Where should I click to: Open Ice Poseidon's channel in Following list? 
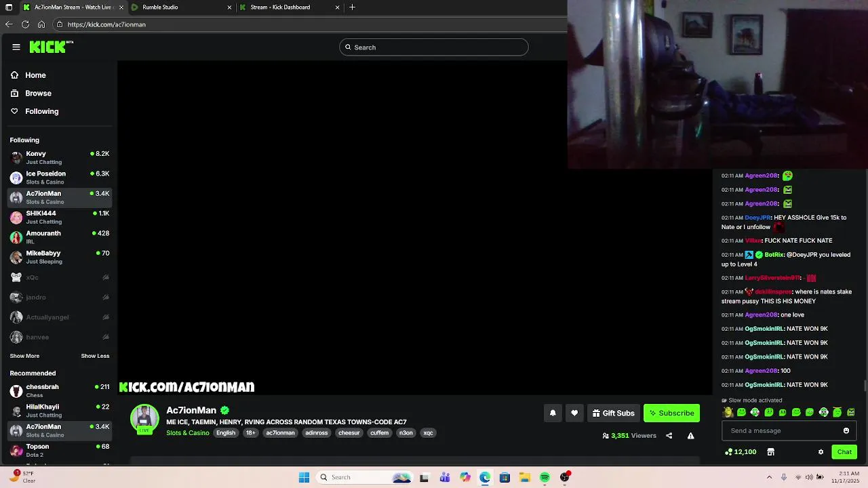pyautogui.click(x=60, y=178)
